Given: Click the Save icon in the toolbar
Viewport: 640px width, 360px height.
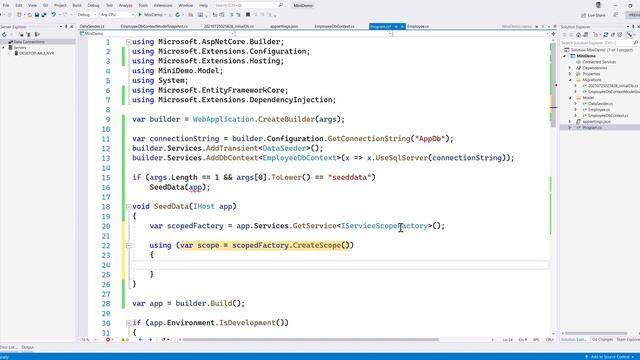Looking at the screenshot, I should click(x=37, y=15).
